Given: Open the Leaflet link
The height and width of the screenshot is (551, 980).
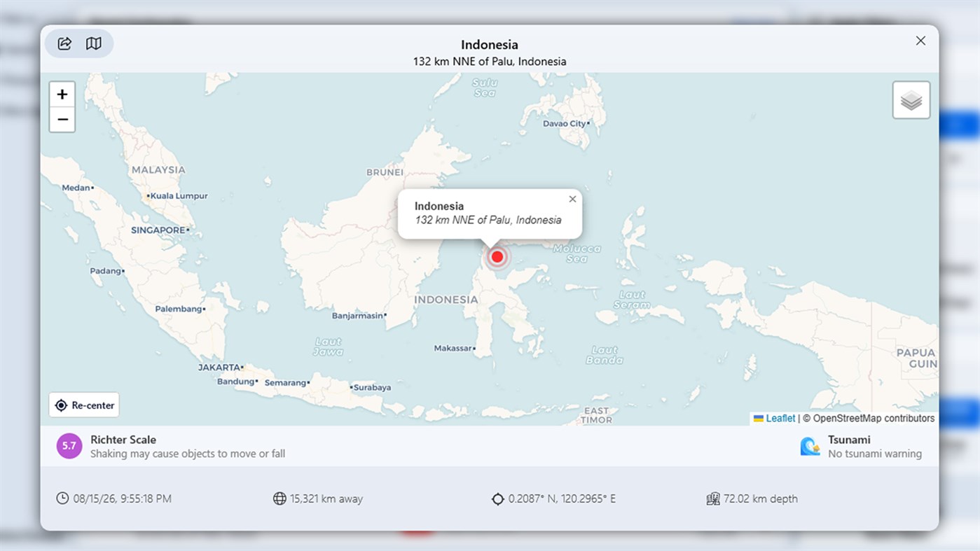Looking at the screenshot, I should 780,419.
